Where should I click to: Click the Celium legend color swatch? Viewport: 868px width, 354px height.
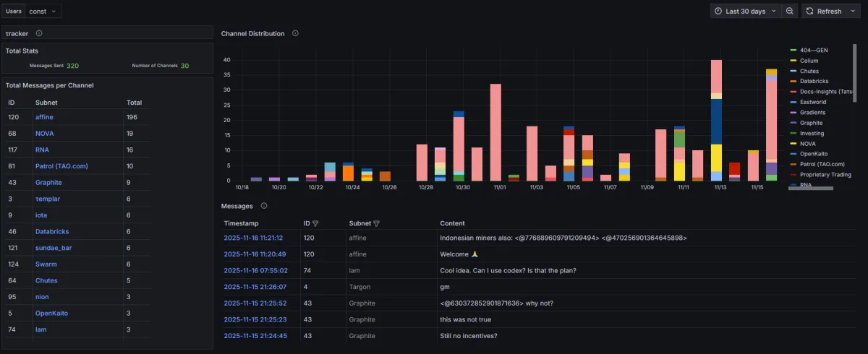point(793,61)
